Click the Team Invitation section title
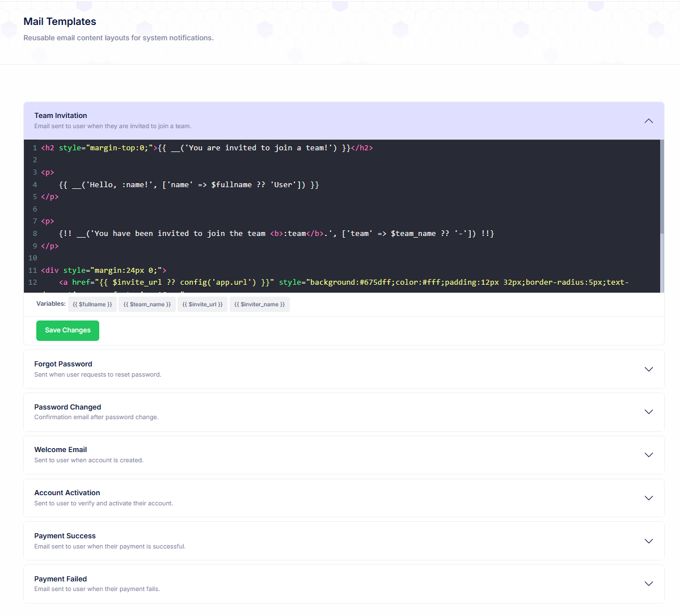The height and width of the screenshot is (616, 680). 61,116
